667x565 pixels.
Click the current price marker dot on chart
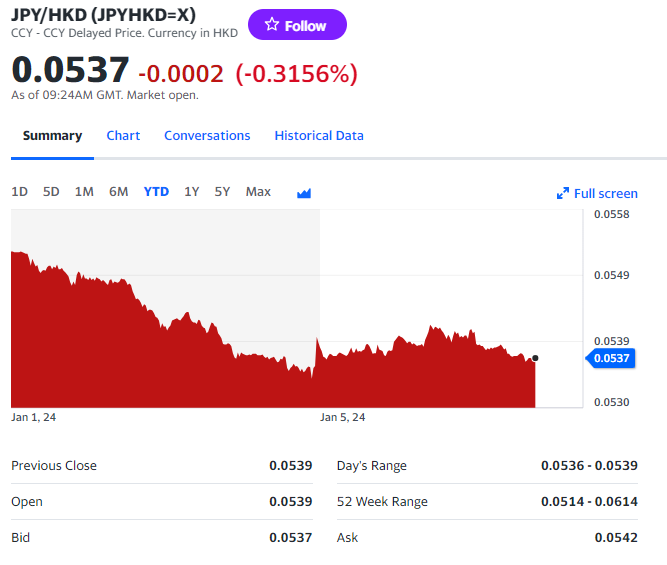(x=536, y=358)
